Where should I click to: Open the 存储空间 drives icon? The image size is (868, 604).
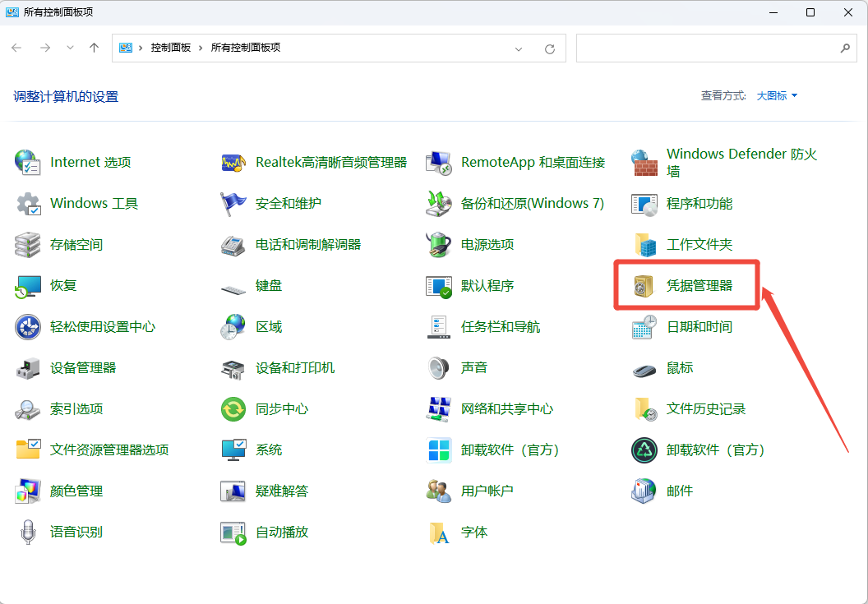pos(28,245)
